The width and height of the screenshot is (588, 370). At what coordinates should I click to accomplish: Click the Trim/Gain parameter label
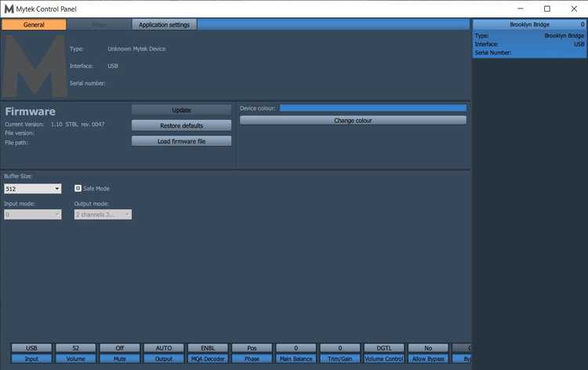340,359
